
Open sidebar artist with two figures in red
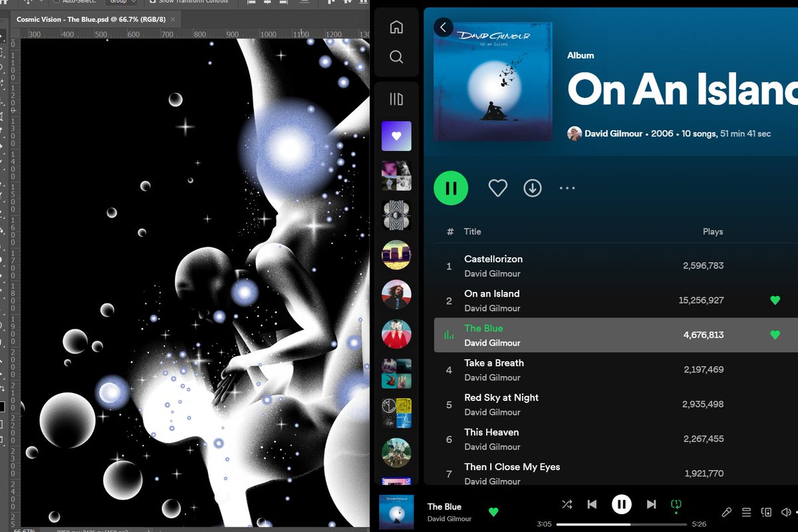[396, 334]
